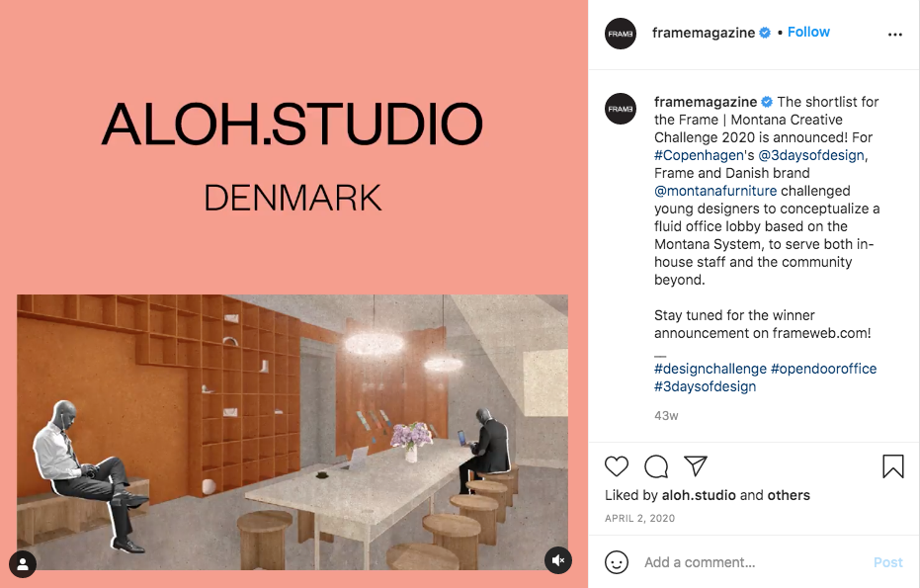
Task: Click the Frame avatar beside the caption
Action: click(621, 109)
